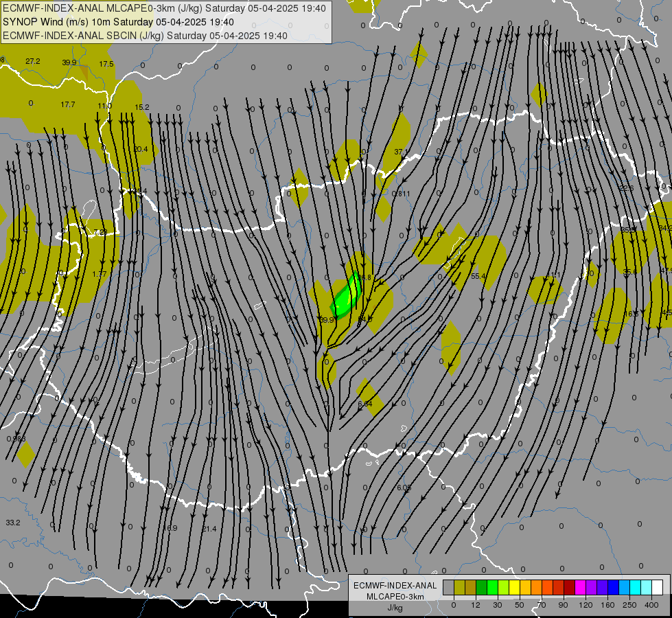Click the legend title ECMWF-INDEX-ANAL

(395, 586)
